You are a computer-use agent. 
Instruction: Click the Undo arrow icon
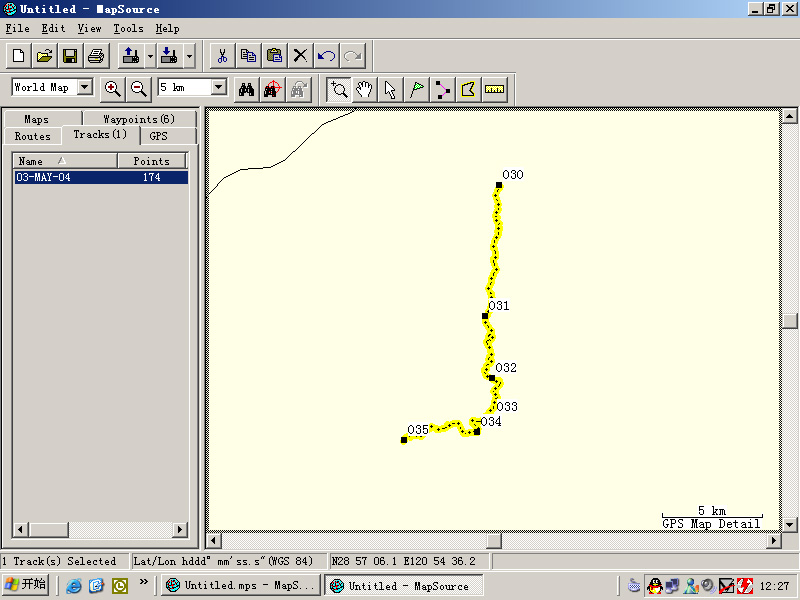coord(327,56)
